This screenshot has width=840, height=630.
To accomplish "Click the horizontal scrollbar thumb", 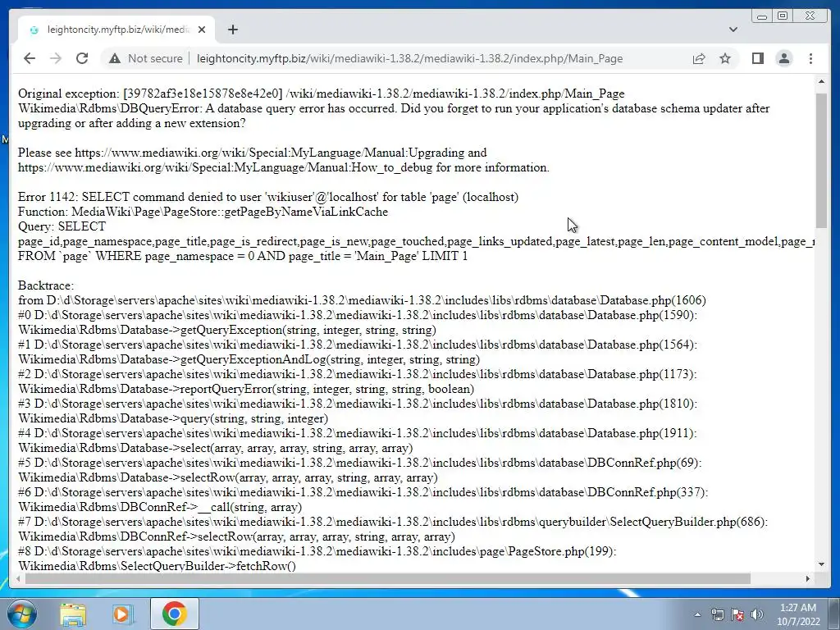I will click(x=388, y=578).
